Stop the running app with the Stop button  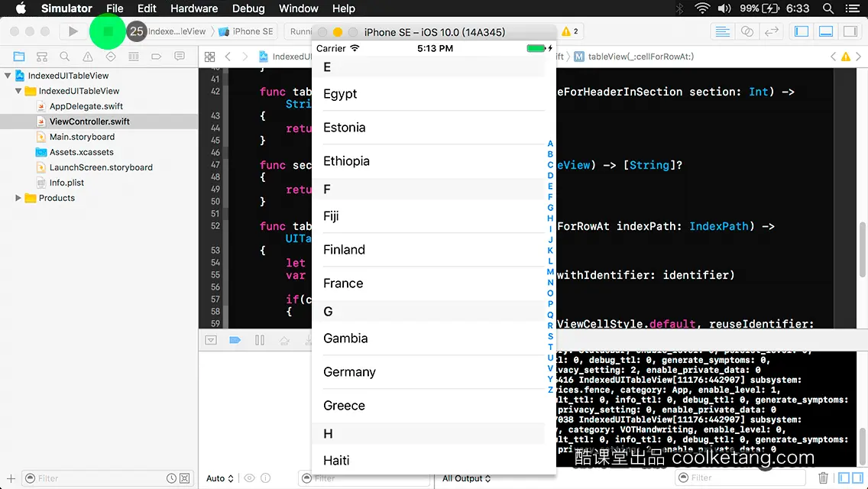108,31
